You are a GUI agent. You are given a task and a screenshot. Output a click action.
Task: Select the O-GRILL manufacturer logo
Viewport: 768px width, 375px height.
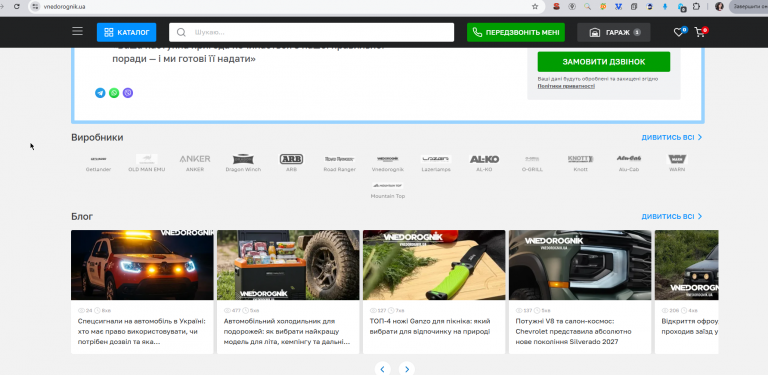(x=532, y=159)
